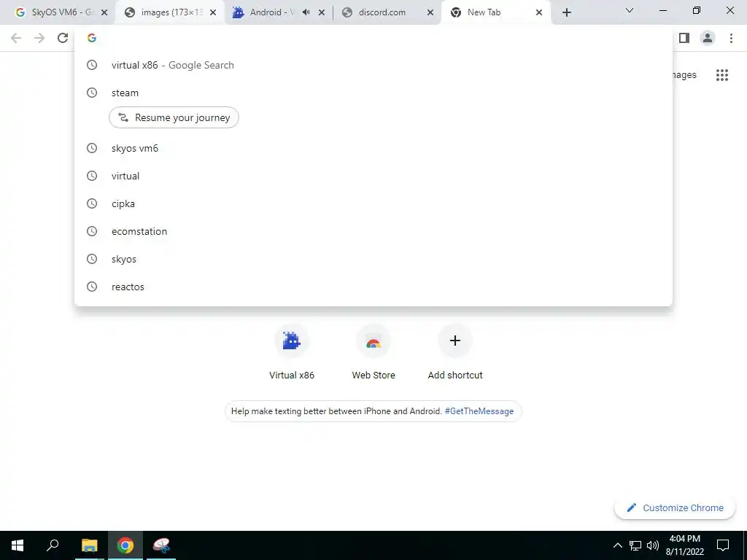Expand the tab search chevron
The width and height of the screenshot is (747, 560).
[630, 10]
